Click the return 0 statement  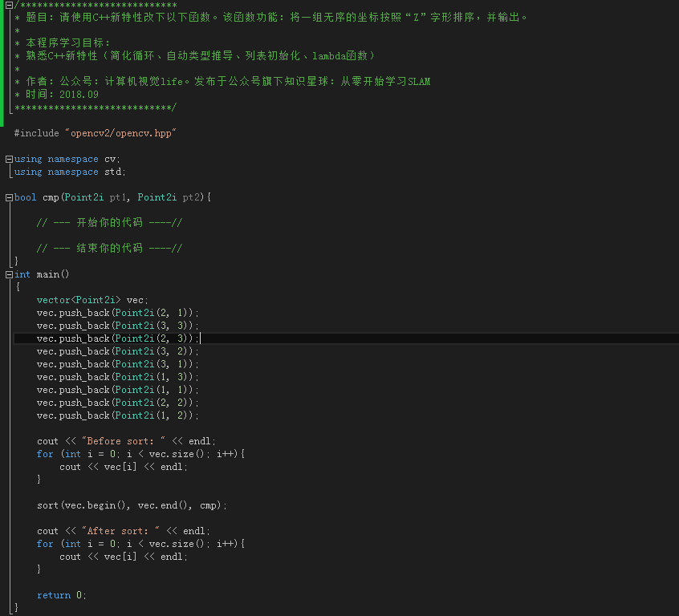61,595
